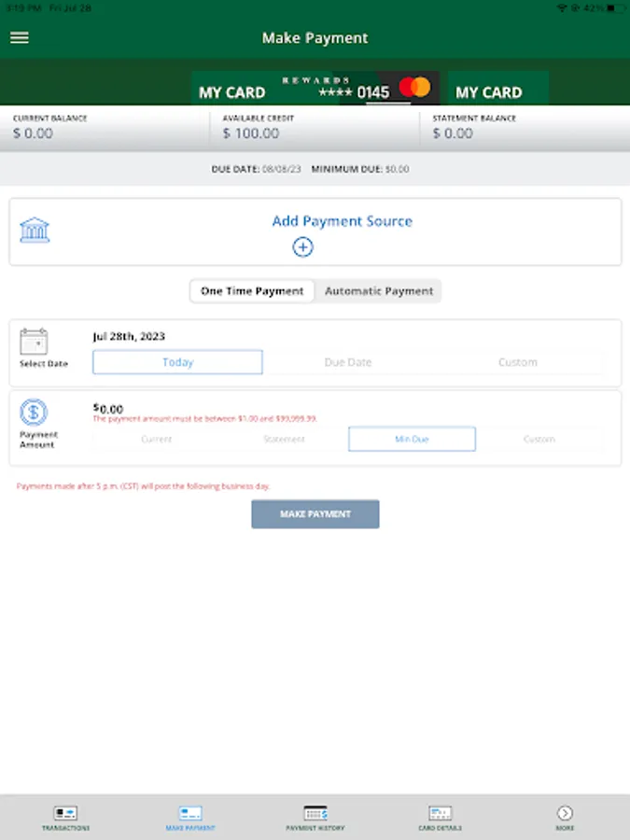Open More options in bottom bar
Screen dimensions: 630x840
click(x=565, y=818)
